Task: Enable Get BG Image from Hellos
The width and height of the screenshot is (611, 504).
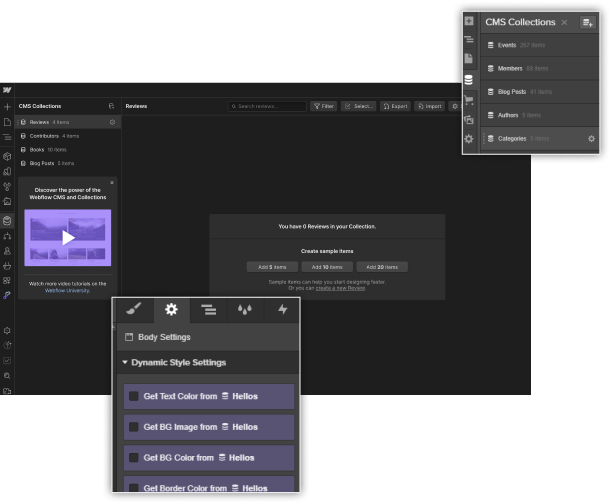Action: coord(134,427)
